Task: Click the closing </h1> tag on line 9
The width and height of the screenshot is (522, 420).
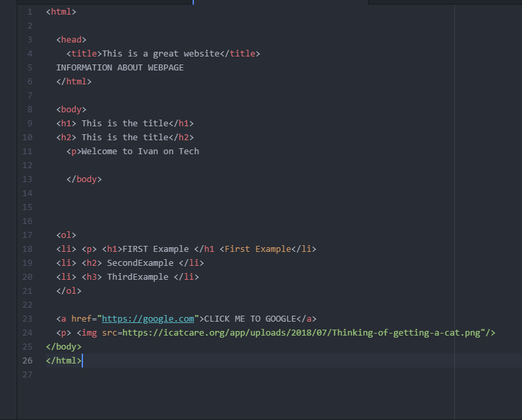Action: pyautogui.click(x=181, y=124)
